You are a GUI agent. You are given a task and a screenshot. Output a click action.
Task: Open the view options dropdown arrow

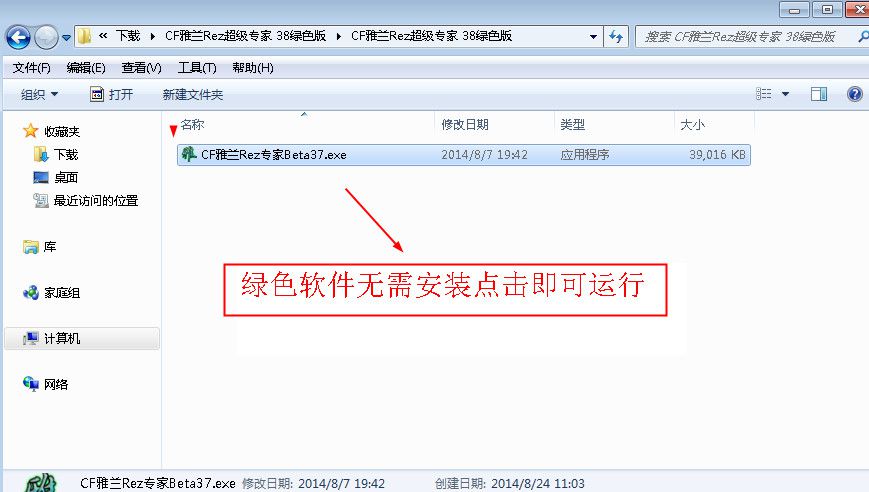tap(785, 94)
